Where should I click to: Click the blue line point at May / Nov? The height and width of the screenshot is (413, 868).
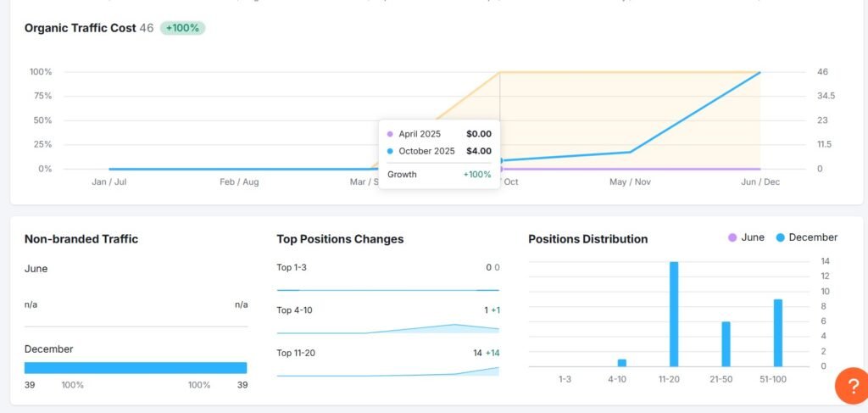coord(630,152)
